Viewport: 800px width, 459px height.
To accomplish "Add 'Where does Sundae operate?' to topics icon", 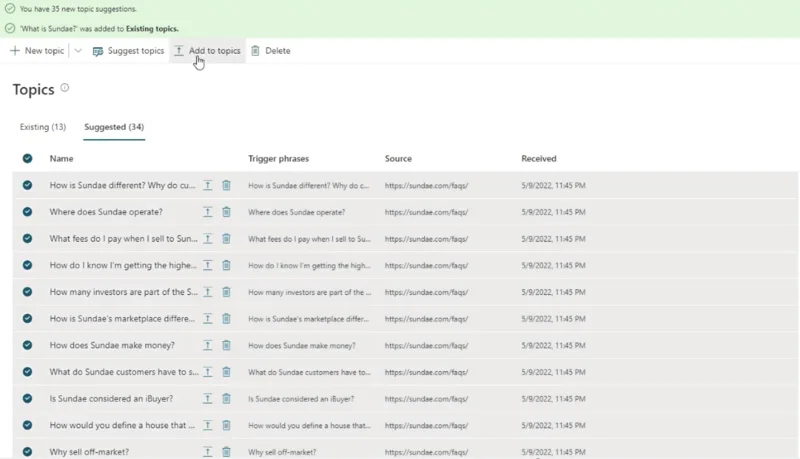I will coord(208,212).
